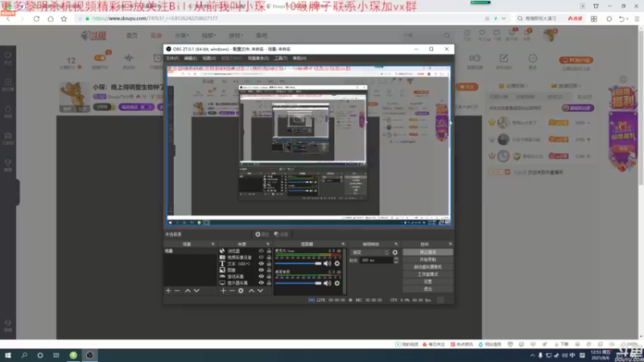Open the more (ellipsis) icon in Douyu toolbar

[533, 58]
